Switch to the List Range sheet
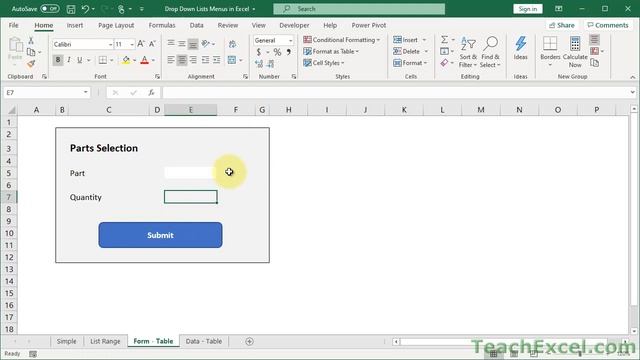This screenshot has height=360, width=640. 105,341
